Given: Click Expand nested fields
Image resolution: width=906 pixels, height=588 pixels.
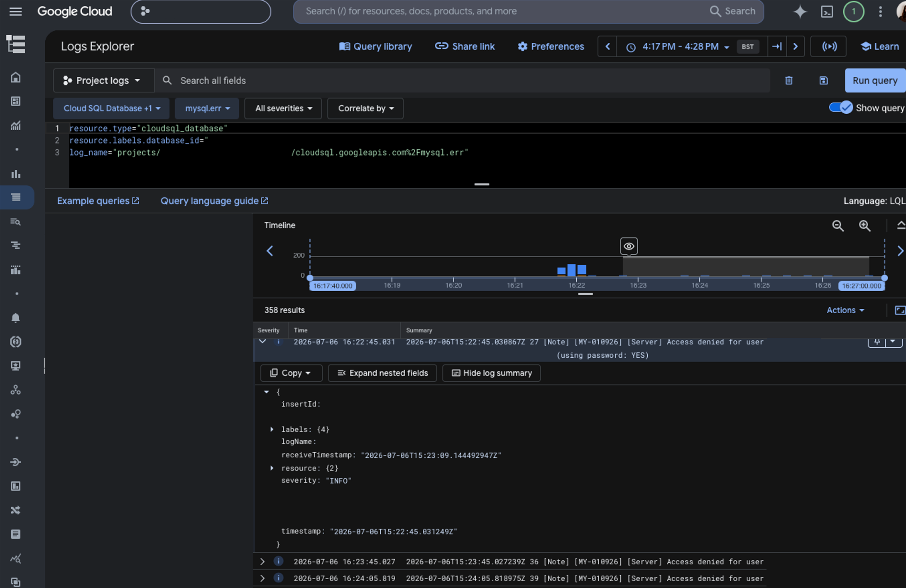Looking at the screenshot, I should [382, 373].
